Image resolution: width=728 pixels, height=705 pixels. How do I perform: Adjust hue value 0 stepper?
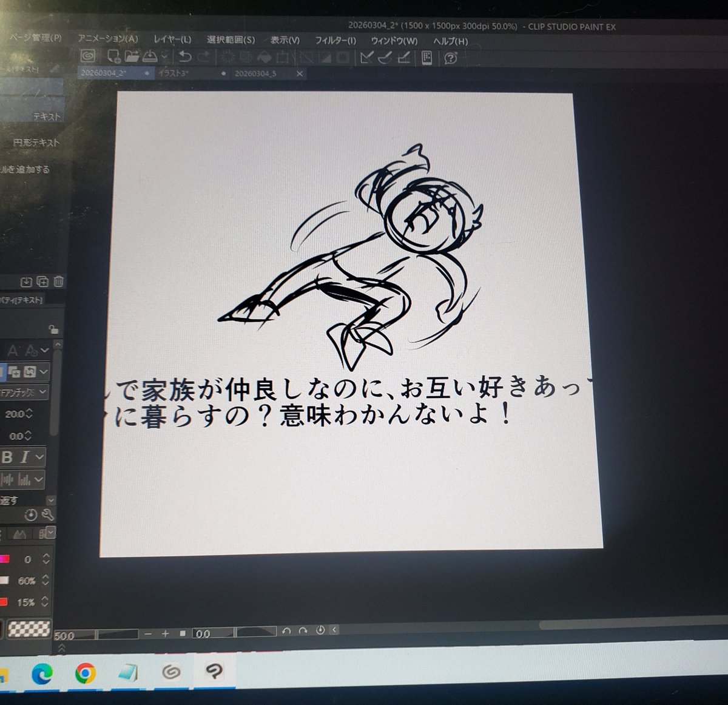(46, 559)
